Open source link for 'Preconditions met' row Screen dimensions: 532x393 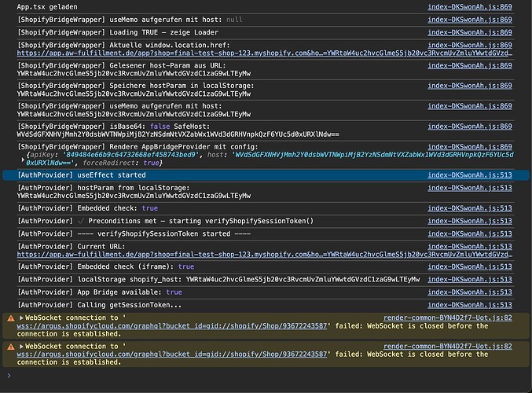click(x=470, y=222)
